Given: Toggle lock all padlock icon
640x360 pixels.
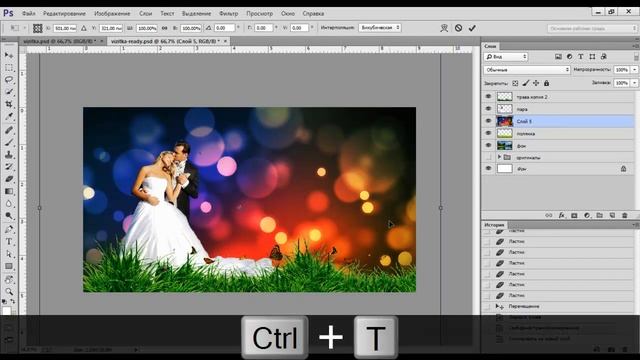Looking at the screenshot, I should (547, 83).
